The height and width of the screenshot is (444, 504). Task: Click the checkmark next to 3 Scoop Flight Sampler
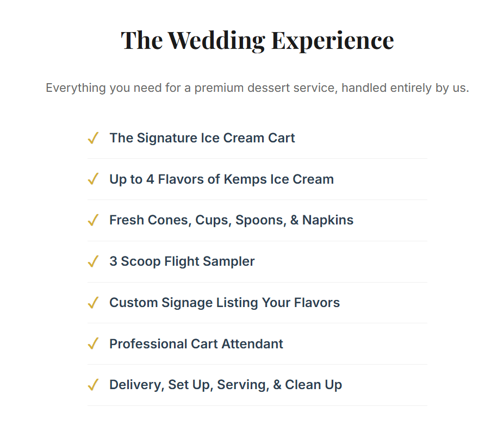click(92, 261)
